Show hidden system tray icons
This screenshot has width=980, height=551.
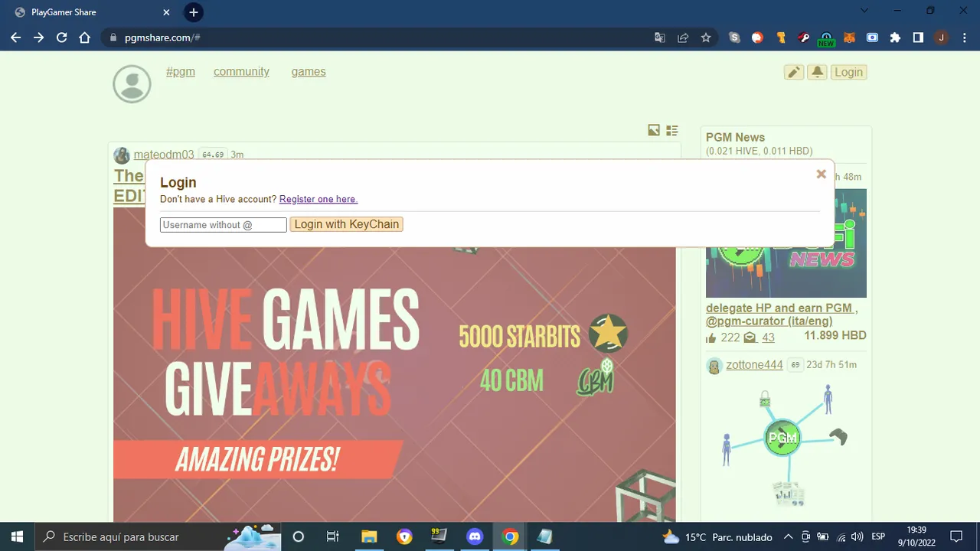click(788, 536)
